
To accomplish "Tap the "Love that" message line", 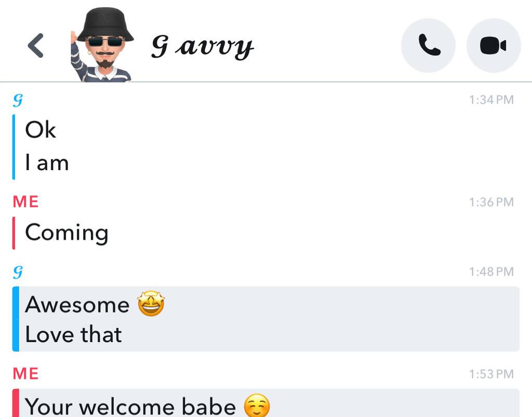I will coord(73,334).
